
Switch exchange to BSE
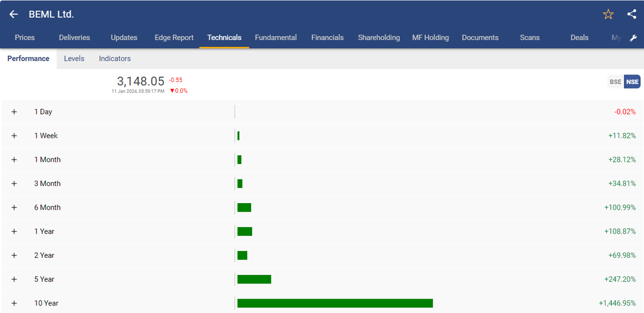click(616, 82)
